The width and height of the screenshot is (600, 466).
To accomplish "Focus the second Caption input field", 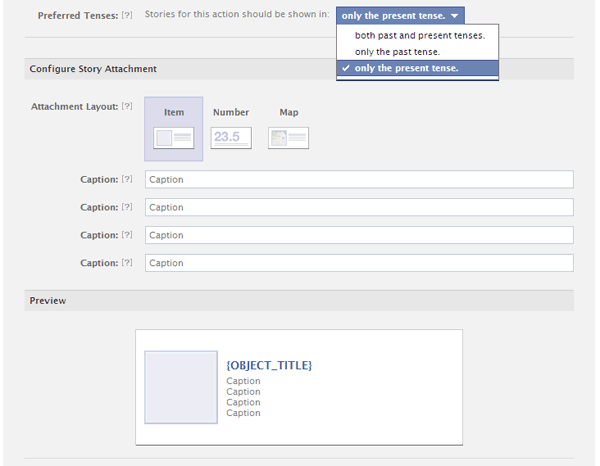I will pos(359,207).
